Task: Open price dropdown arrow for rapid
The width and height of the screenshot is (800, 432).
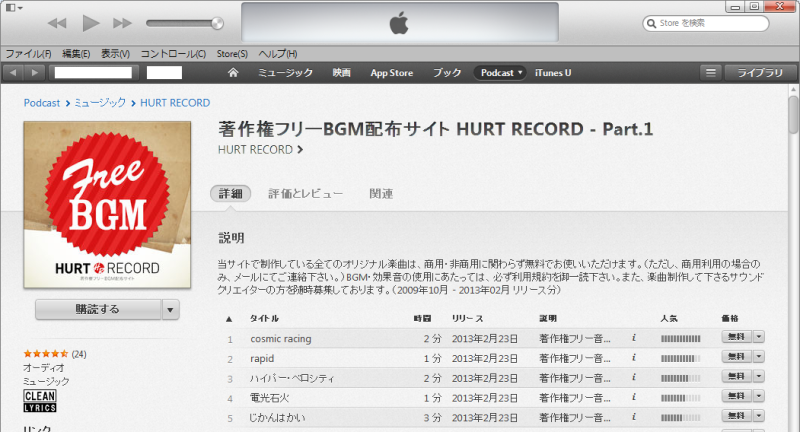Action: point(759,357)
